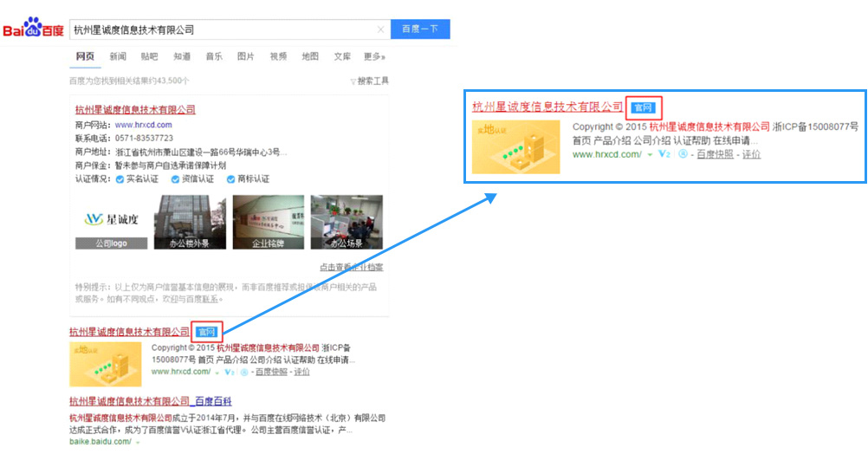Expand the arrow next to baike.baidu.com/
Image resolution: width=868 pixels, height=467 pixels.
138,442
